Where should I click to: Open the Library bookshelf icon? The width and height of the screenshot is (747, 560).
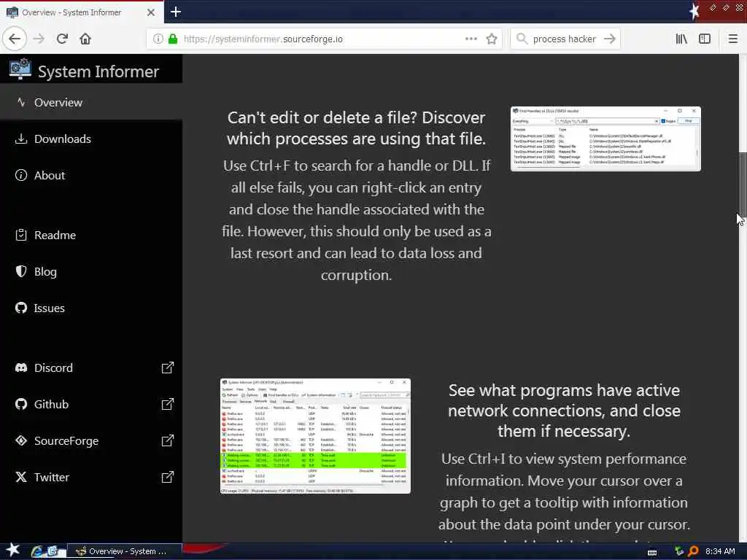pos(681,39)
